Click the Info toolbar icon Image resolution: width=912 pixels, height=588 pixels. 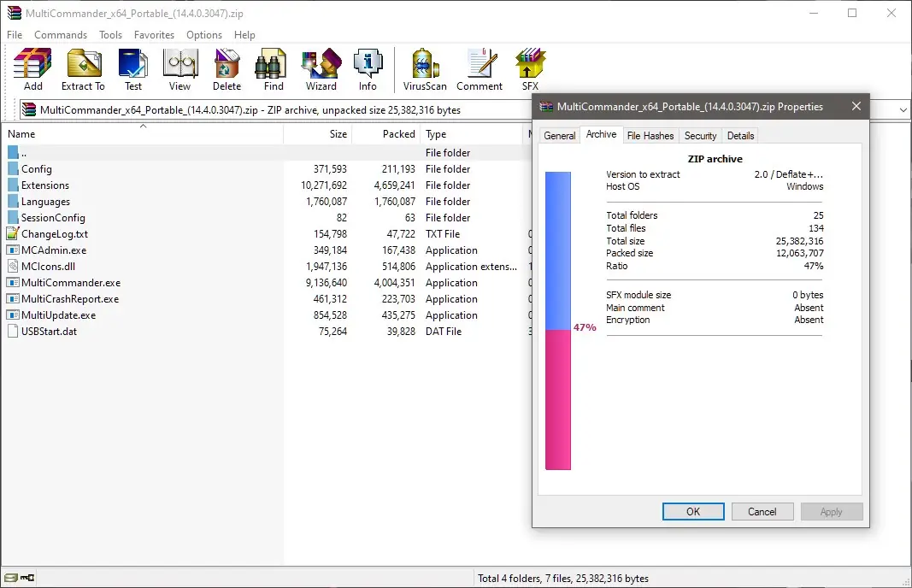click(368, 70)
